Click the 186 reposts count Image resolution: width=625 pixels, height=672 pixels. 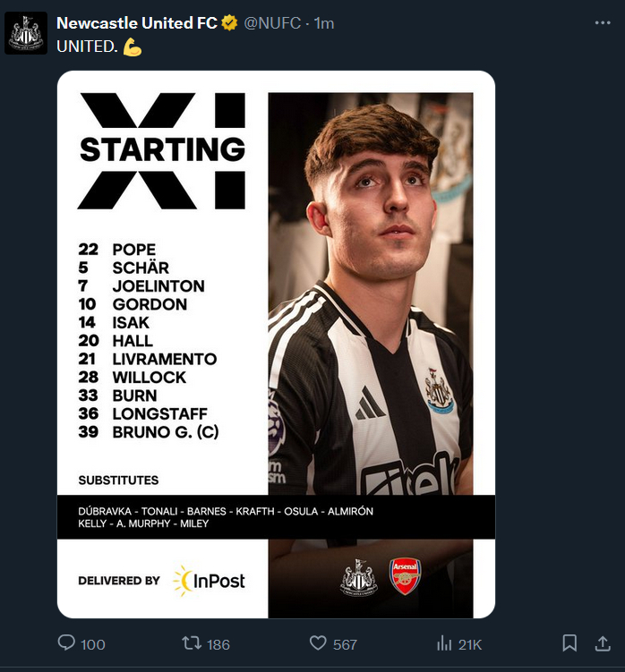pos(218,644)
